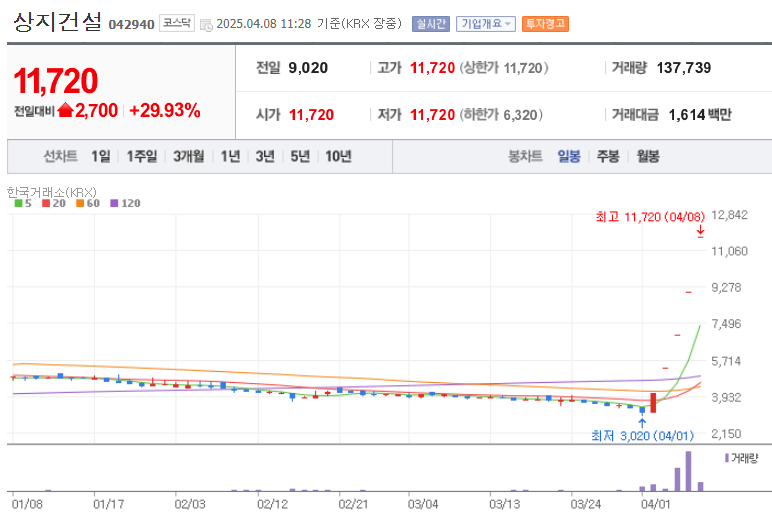
Task: Click the calendar clock icon beside the date
Action: click(x=206, y=25)
